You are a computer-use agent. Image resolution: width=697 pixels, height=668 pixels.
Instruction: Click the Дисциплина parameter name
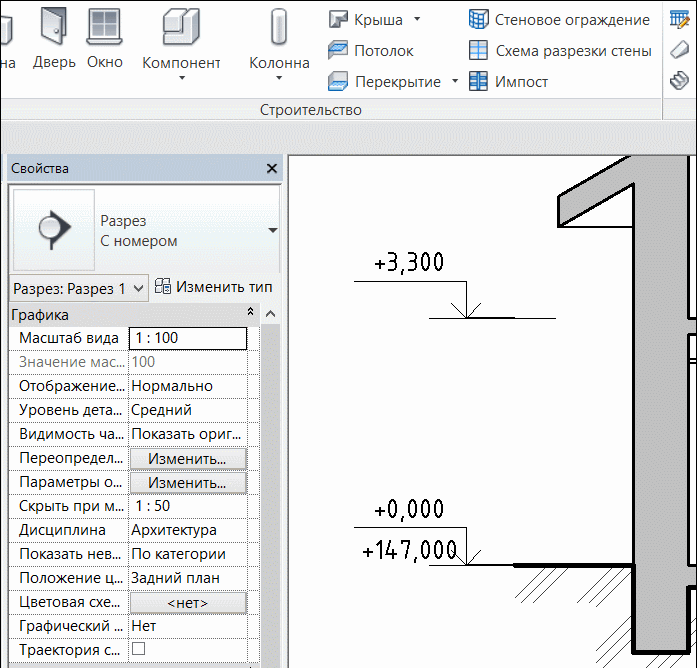[x=62, y=530]
